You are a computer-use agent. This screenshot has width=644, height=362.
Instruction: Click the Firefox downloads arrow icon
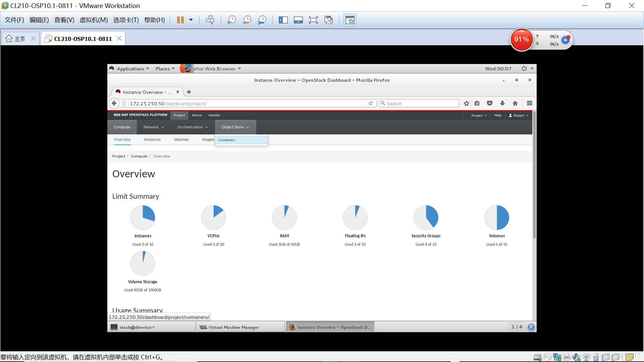click(x=502, y=104)
